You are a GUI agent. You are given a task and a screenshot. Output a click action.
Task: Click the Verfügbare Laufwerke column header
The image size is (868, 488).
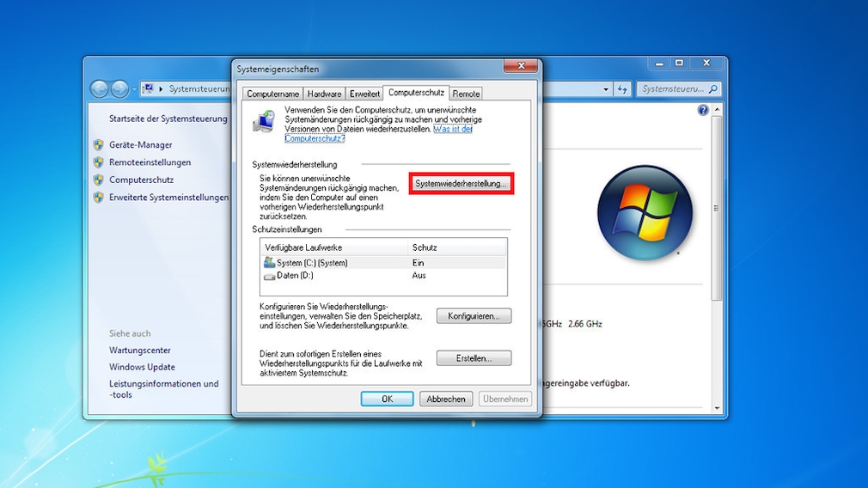coord(333,247)
